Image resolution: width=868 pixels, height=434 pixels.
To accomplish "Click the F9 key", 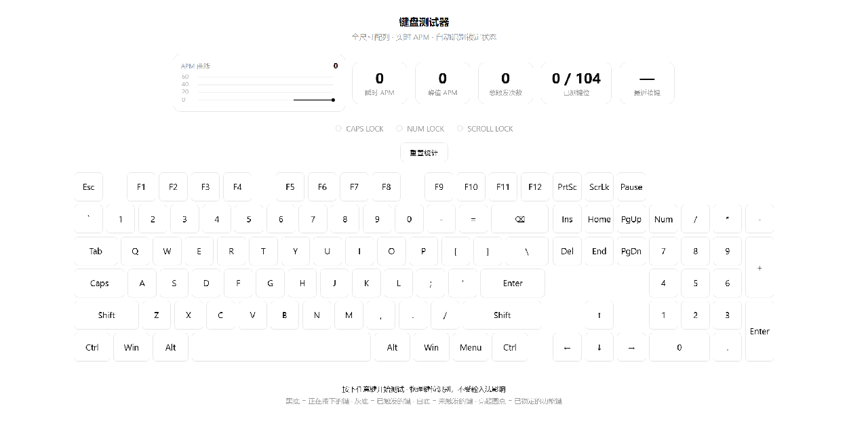I will click(439, 187).
